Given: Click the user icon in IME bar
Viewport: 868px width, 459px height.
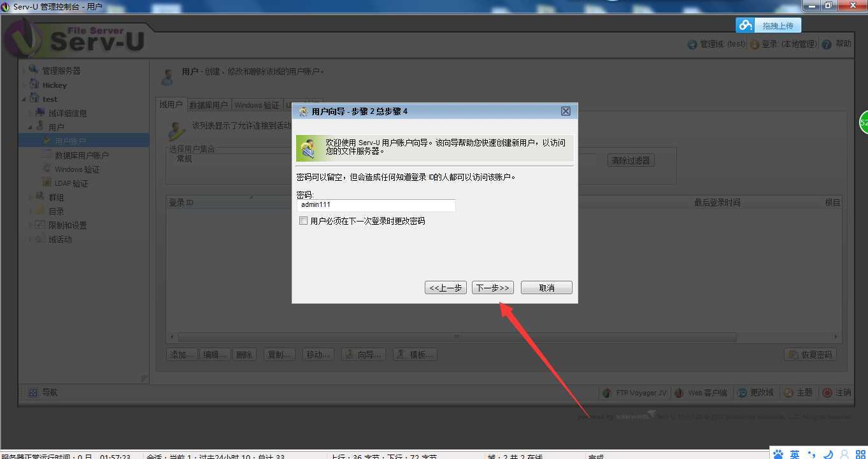Looking at the screenshot, I should 844,455.
